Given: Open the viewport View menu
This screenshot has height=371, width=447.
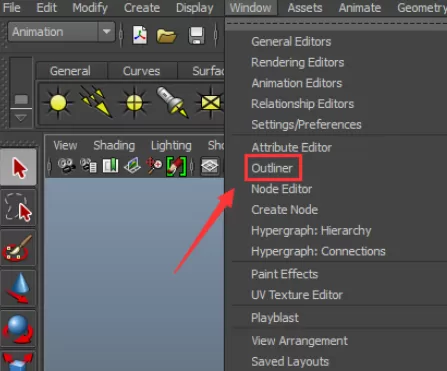Looking at the screenshot, I should click(x=65, y=145).
